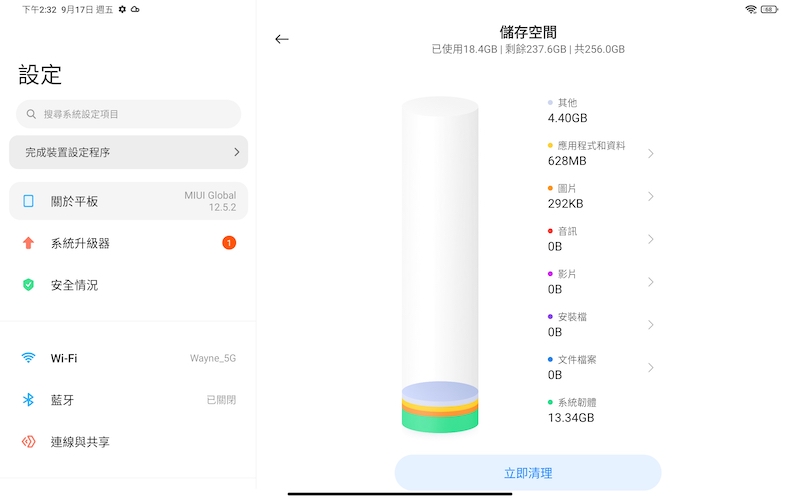Expand the 音訊 storage entry chevron
800x500 pixels.
[651, 239]
